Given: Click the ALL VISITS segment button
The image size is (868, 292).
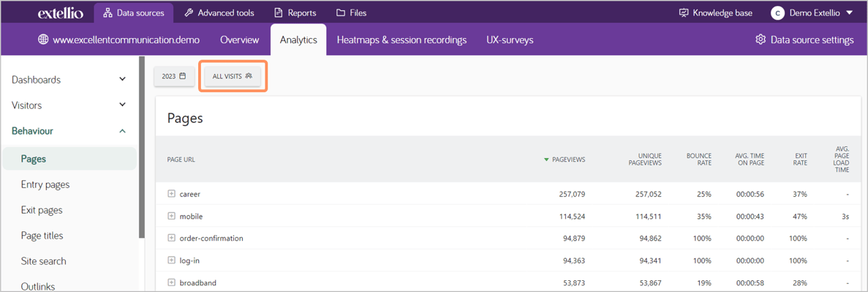Looking at the screenshot, I should pyautogui.click(x=233, y=76).
